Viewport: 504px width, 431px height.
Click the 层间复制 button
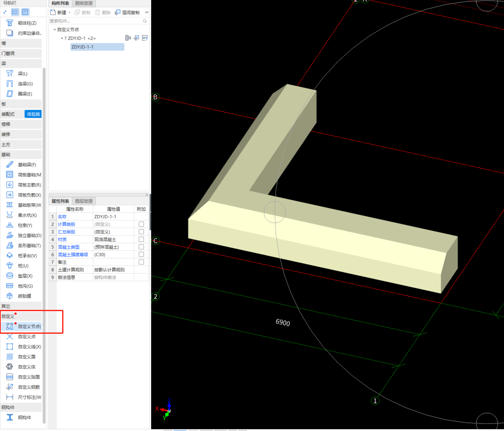click(x=128, y=12)
